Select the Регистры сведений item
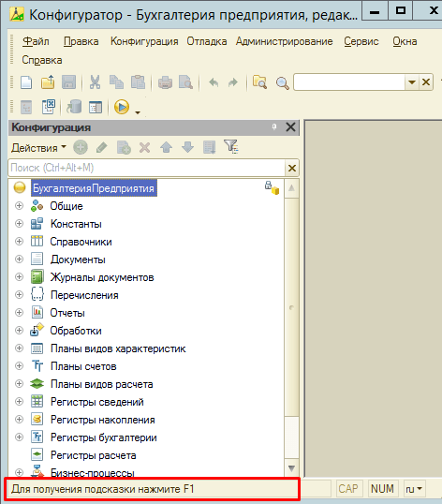Screen dimensions: 442x504 point(97,402)
